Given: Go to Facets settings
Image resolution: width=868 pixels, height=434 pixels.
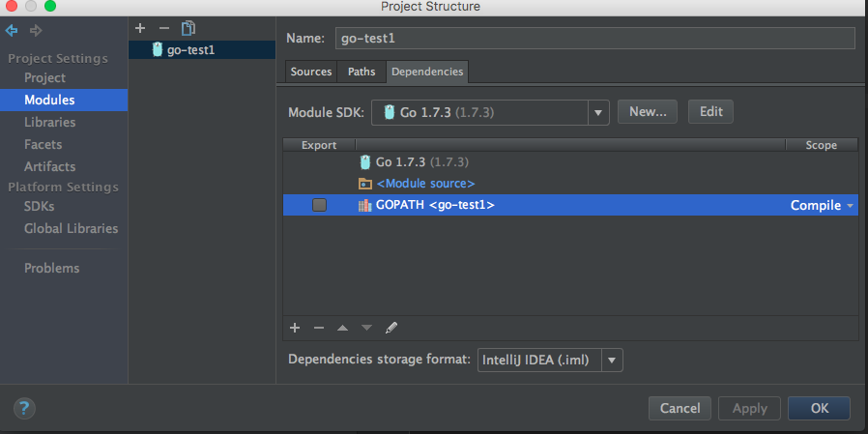Looking at the screenshot, I should pos(43,144).
